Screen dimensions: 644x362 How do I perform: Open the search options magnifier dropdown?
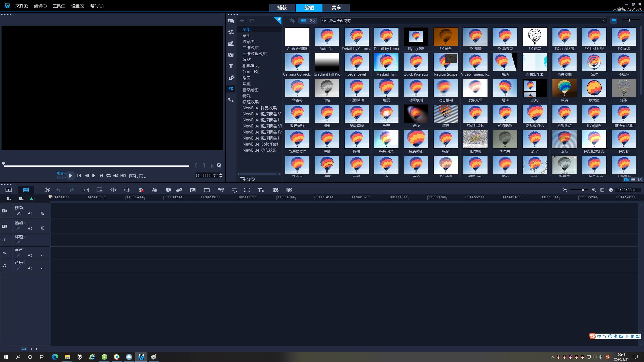[324, 21]
